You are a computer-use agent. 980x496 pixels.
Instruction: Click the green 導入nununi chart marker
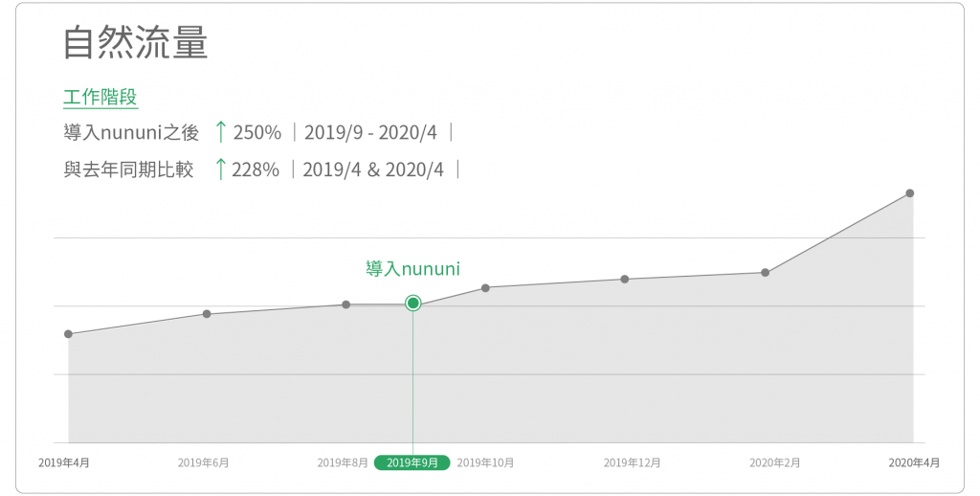413,303
